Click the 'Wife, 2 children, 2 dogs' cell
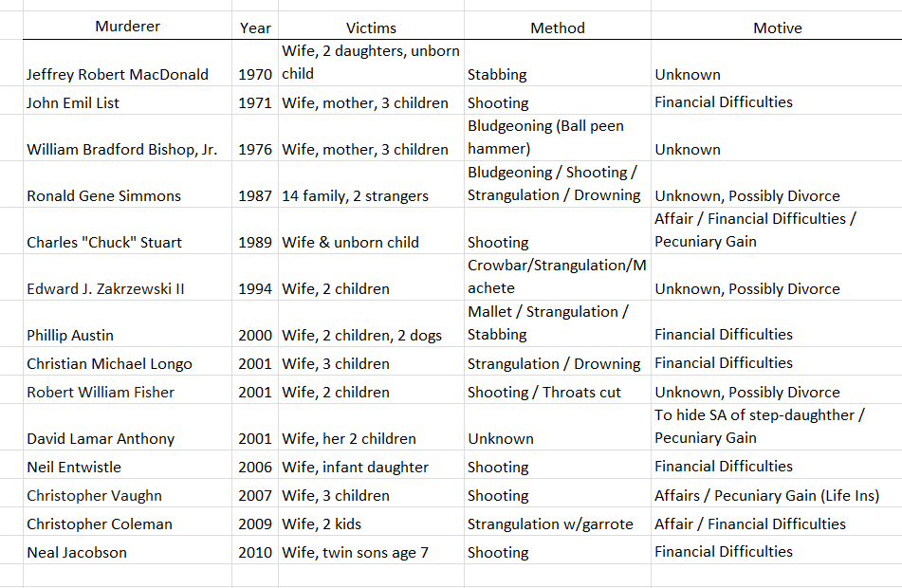The width and height of the screenshot is (902, 588). click(361, 335)
